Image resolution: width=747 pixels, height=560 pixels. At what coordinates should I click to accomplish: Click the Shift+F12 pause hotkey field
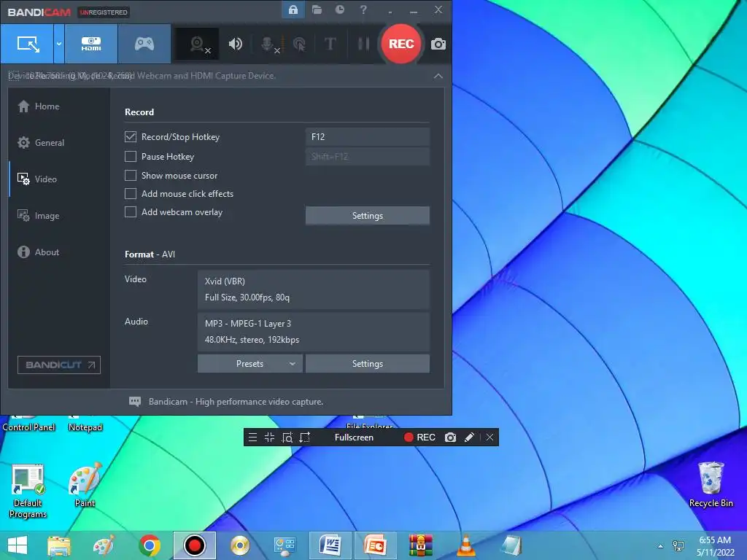(x=368, y=156)
